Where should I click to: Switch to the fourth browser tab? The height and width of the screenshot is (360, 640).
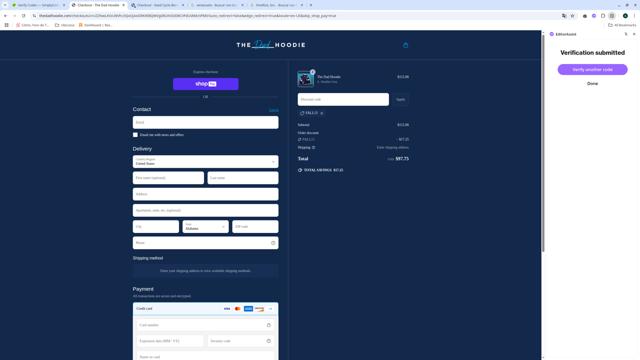click(217, 5)
